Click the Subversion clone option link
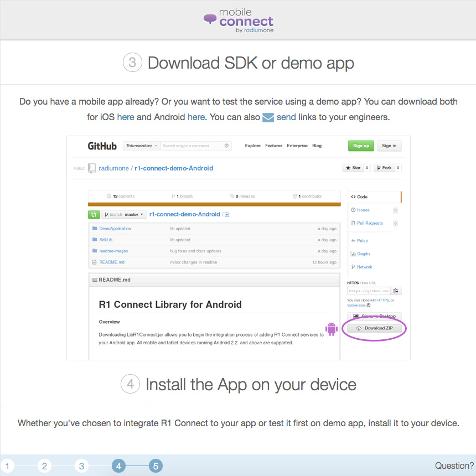The width and height of the screenshot is (476, 476). click(x=356, y=306)
